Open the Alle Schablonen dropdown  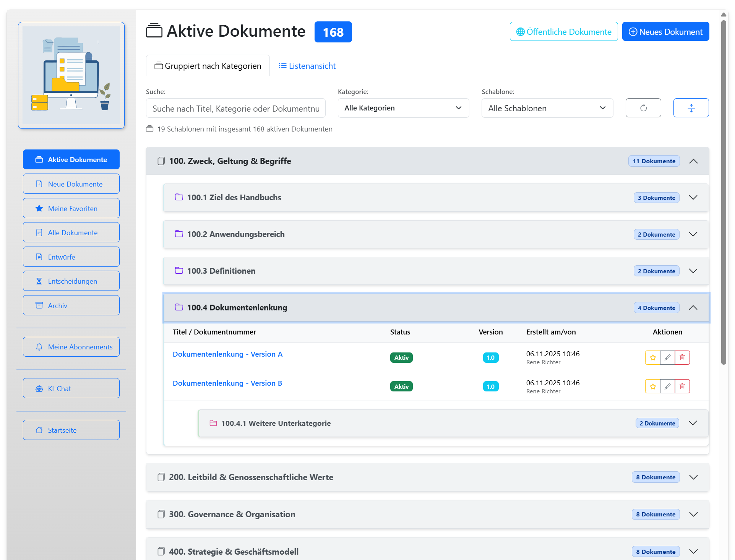547,108
